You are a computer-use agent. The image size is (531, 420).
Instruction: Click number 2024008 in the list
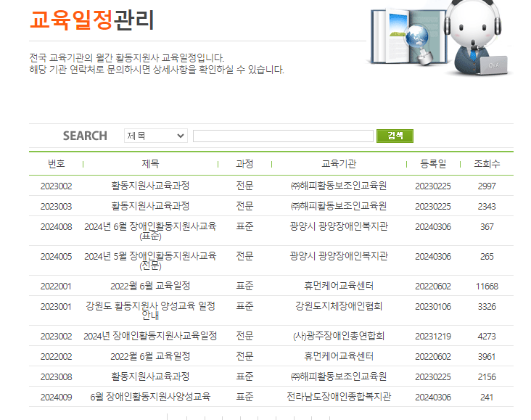[56, 227]
